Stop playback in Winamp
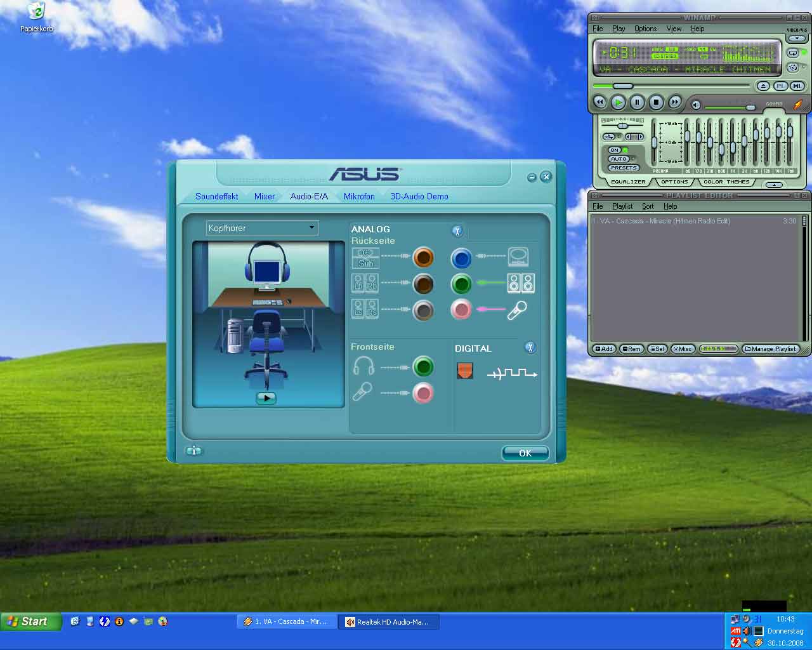The width and height of the screenshot is (812, 650). point(657,102)
